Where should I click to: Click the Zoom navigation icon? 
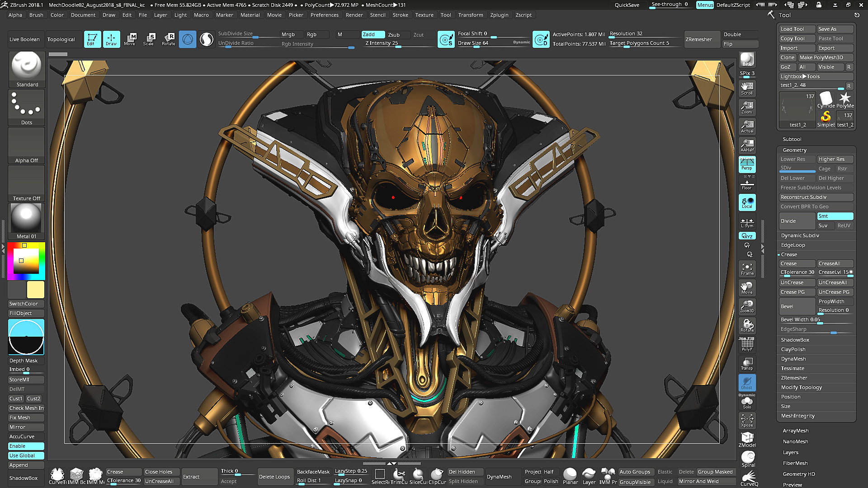pos(747,108)
